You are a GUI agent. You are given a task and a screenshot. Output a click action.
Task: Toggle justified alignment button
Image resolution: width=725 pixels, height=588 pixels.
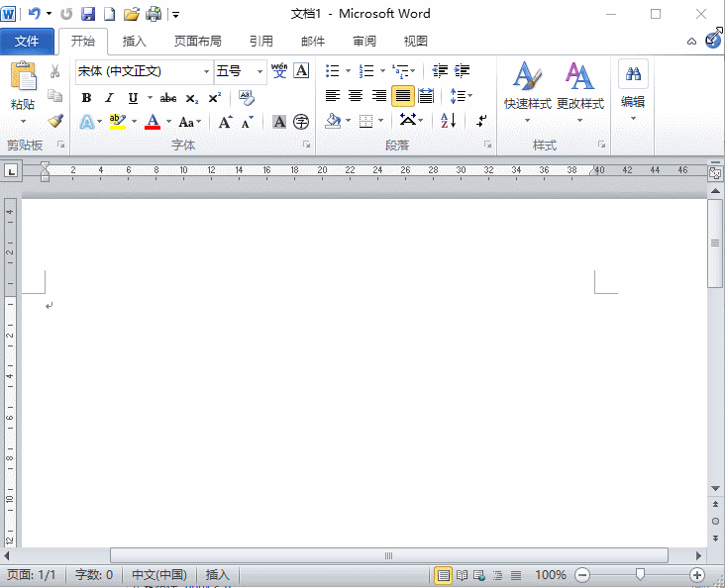click(x=403, y=96)
